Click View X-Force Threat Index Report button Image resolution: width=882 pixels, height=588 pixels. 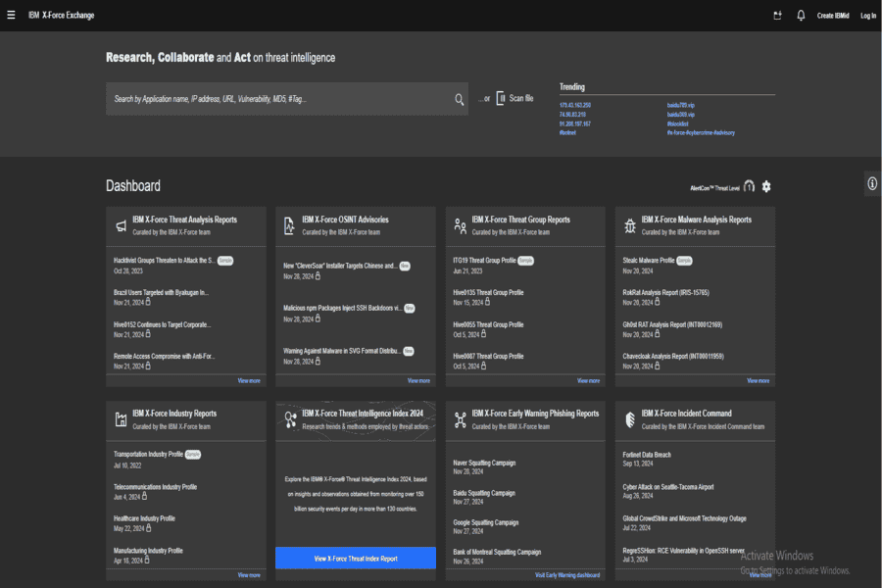[356, 559]
